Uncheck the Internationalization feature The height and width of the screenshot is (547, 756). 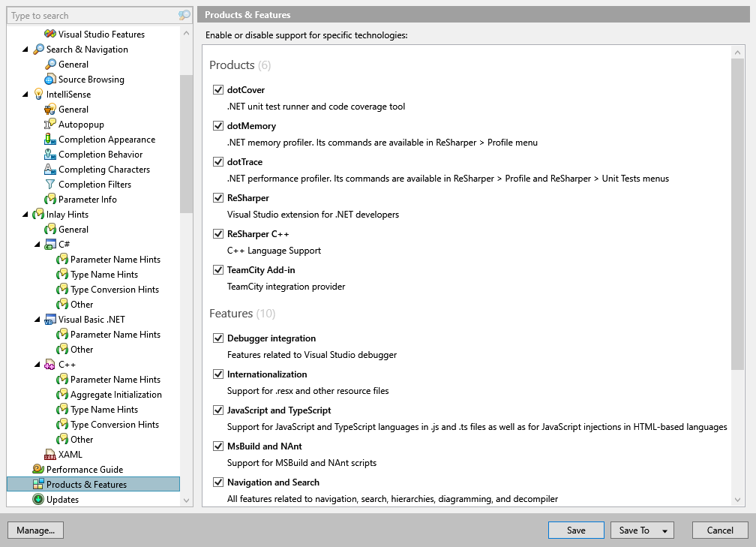[x=218, y=374]
